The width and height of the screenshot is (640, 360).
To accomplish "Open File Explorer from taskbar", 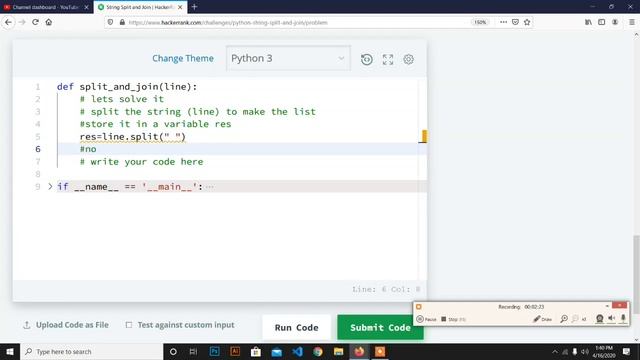I will click(x=339, y=351).
